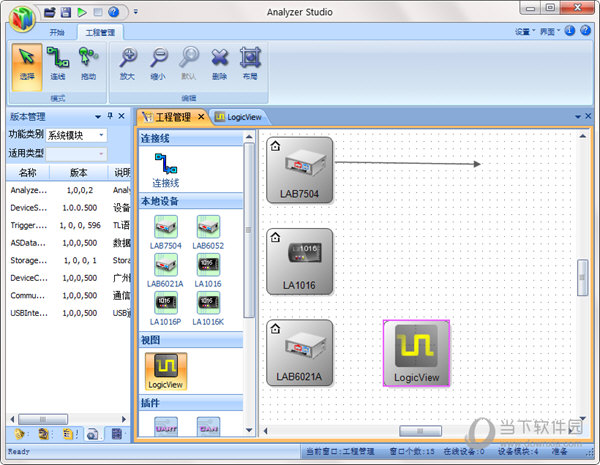The height and width of the screenshot is (465, 600).
Task: Select LA1016P in the local devices palette
Action: click(x=166, y=309)
